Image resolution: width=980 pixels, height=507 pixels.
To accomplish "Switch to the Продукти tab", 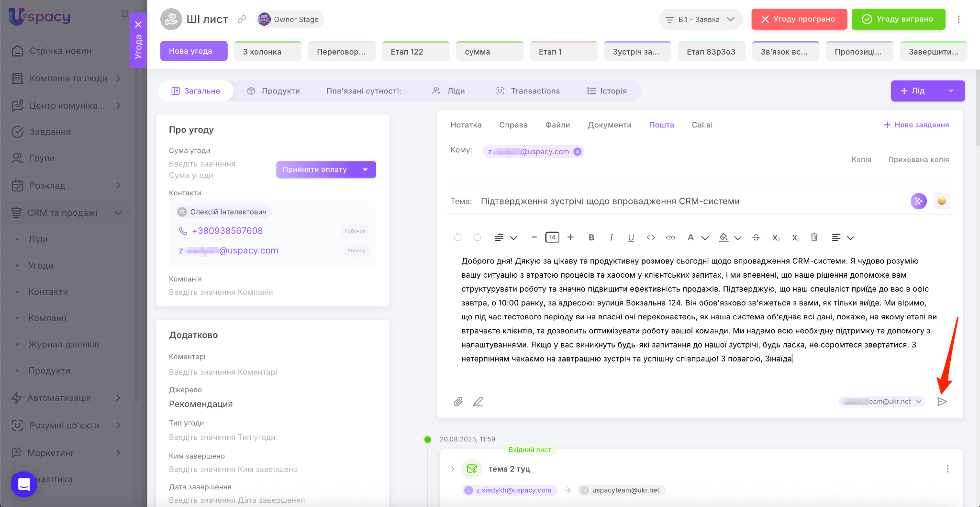I will tap(274, 91).
